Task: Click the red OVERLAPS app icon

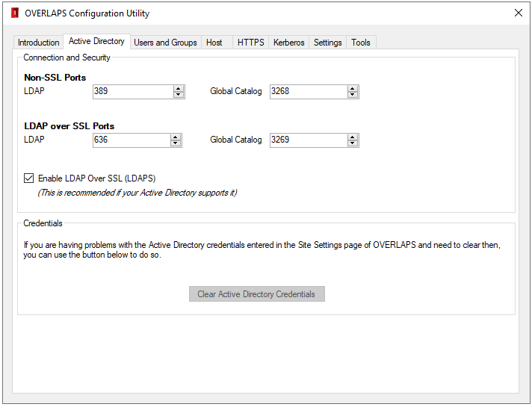Action: coord(15,13)
